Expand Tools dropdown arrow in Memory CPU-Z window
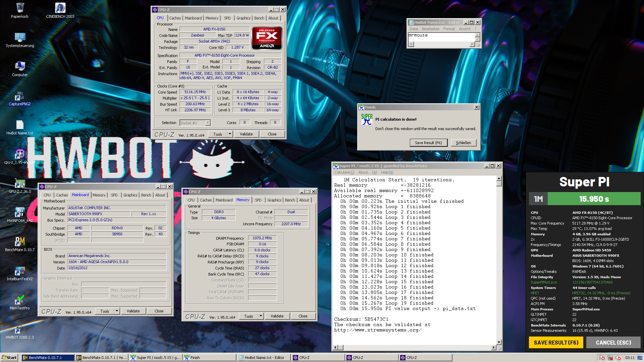This screenshot has width=644, height=362. (x=261, y=316)
